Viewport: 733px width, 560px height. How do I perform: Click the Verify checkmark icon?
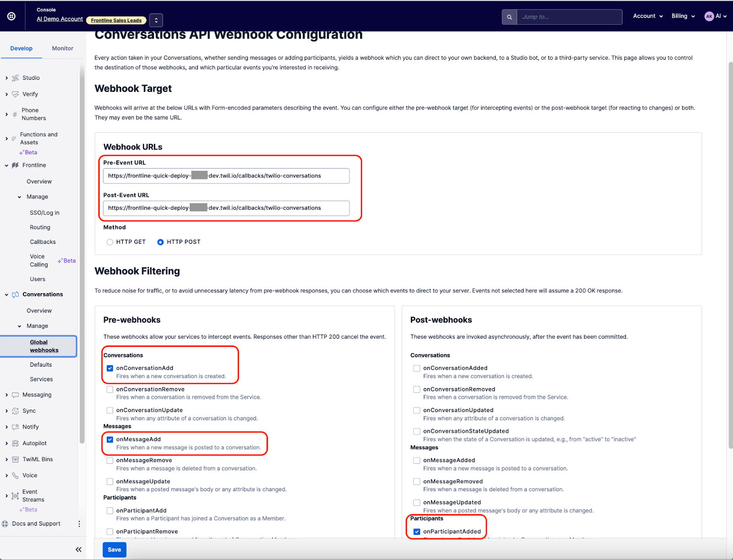pyautogui.click(x=16, y=94)
